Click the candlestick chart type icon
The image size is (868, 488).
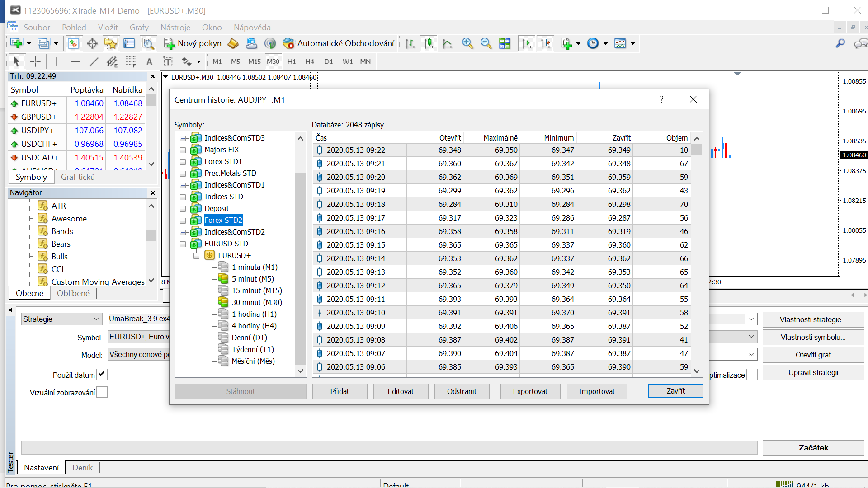[429, 43]
